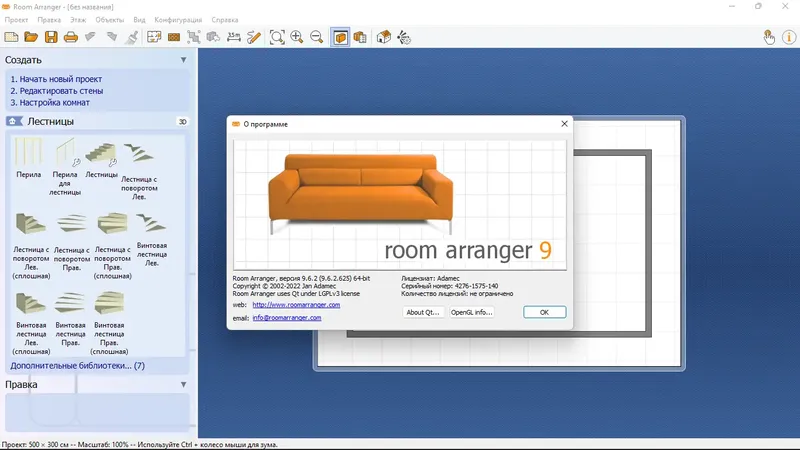Image resolution: width=800 pixels, height=450 pixels.
Task: Click the floors overview toolbar icon
Action: (360, 37)
